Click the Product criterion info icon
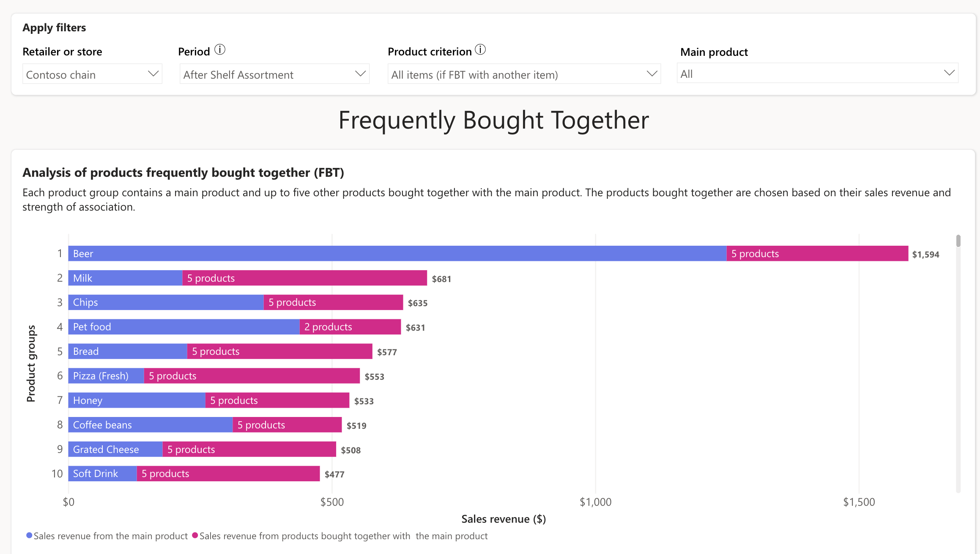This screenshot has height=554, width=980. (x=481, y=49)
